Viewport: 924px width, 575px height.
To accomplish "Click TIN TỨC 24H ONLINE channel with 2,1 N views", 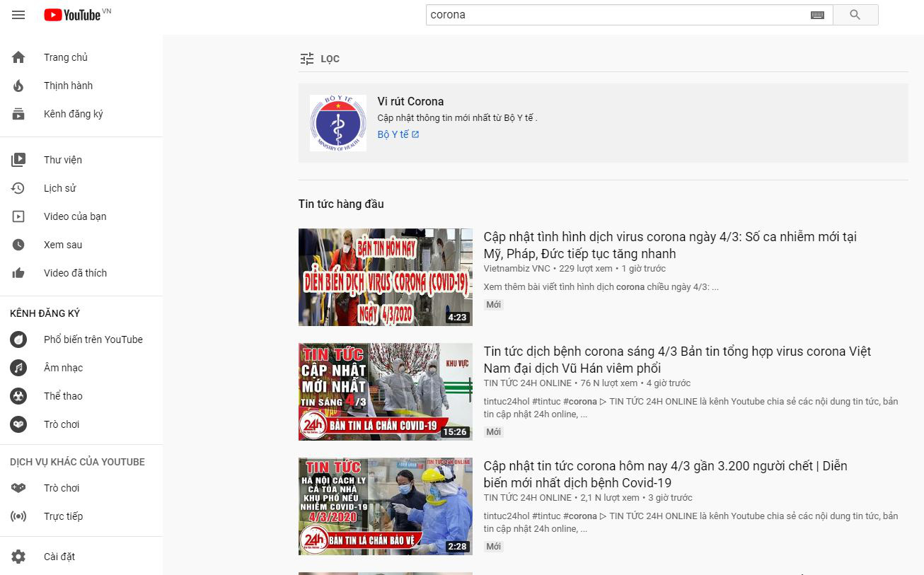I will pos(528,498).
